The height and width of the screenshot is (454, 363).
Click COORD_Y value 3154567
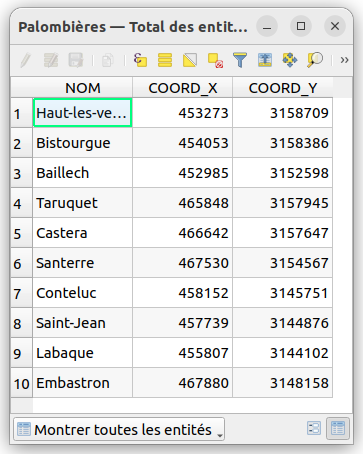click(x=283, y=263)
